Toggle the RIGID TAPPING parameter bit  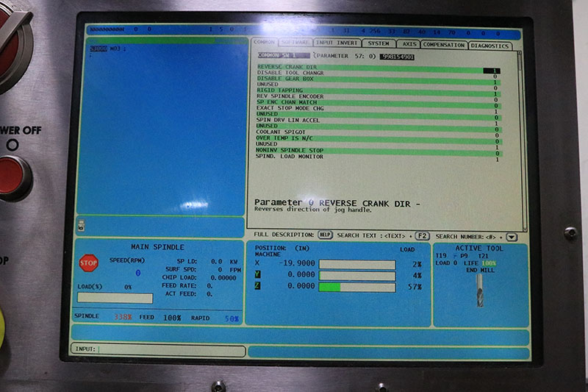pos(496,88)
